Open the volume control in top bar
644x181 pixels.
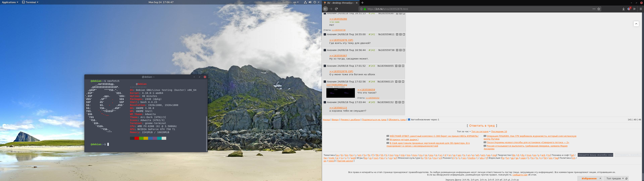[310, 2]
